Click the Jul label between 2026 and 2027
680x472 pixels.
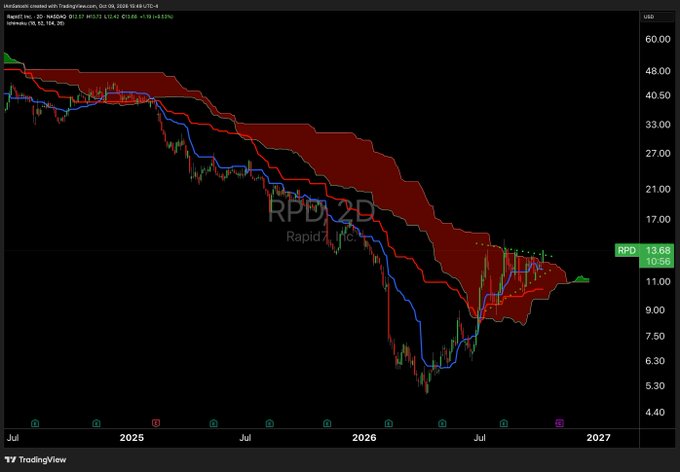click(479, 438)
